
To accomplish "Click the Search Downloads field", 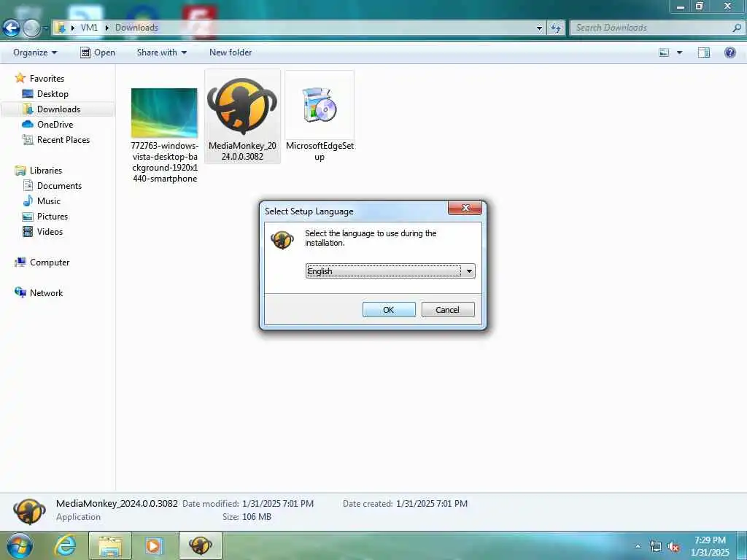I will click(651, 28).
